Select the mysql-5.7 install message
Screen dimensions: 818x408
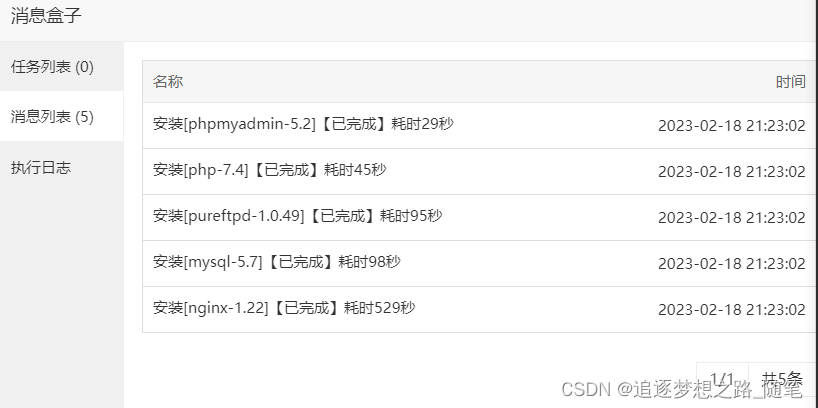276,262
